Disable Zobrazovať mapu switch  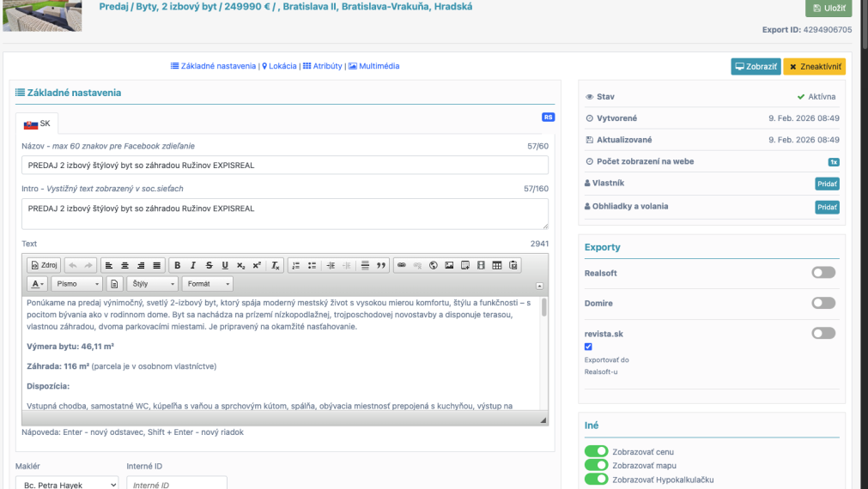pos(596,465)
